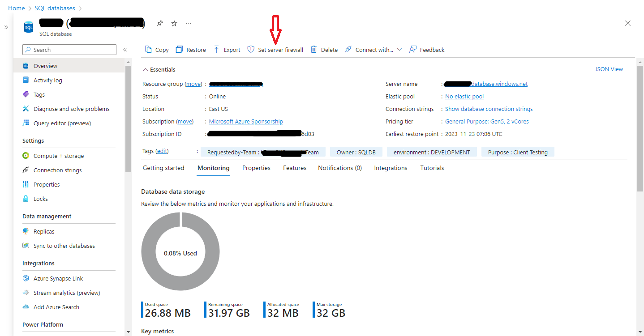The height and width of the screenshot is (336, 644).
Task: Click the Azure Synapse Link icon
Action: click(x=26, y=278)
